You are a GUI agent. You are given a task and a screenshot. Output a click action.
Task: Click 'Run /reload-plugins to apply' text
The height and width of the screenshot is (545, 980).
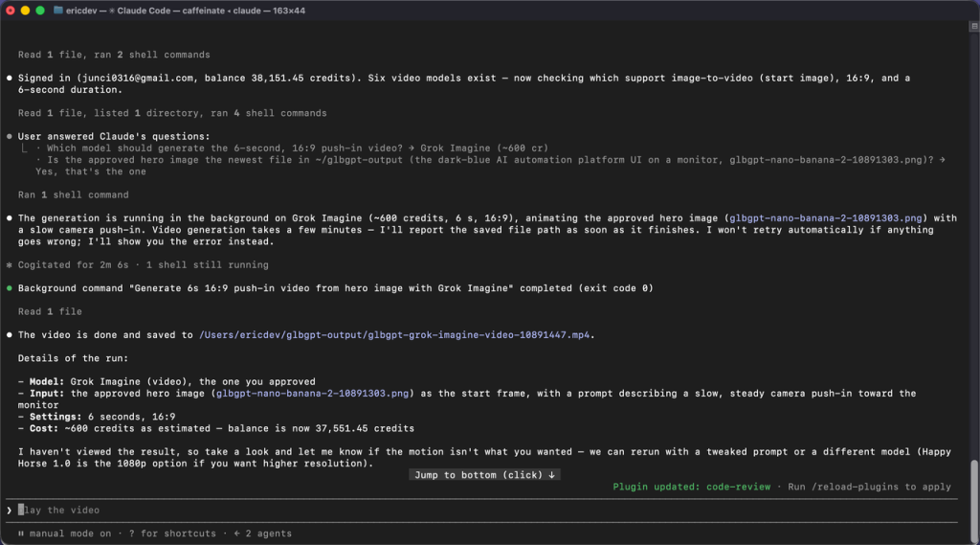pyautogui.click(x=869, y=487)
